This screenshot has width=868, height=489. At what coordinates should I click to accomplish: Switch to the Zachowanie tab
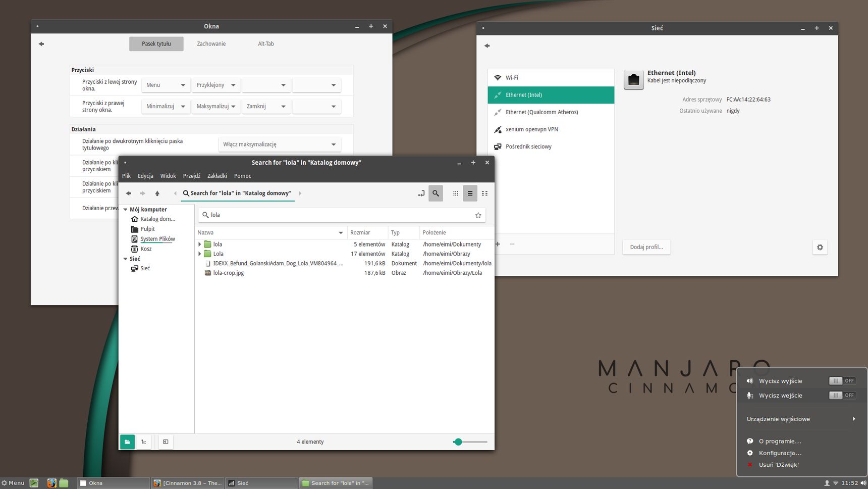[211, 44]
